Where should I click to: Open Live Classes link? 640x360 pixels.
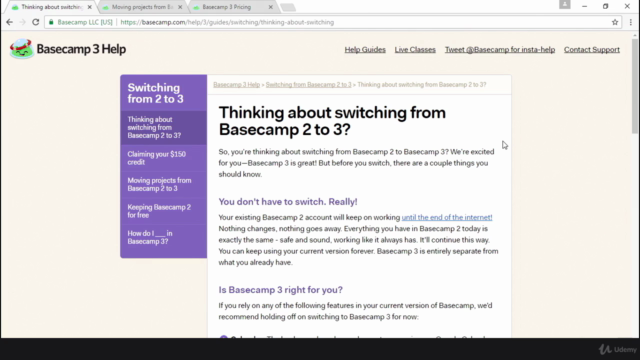tap(415, 49)
